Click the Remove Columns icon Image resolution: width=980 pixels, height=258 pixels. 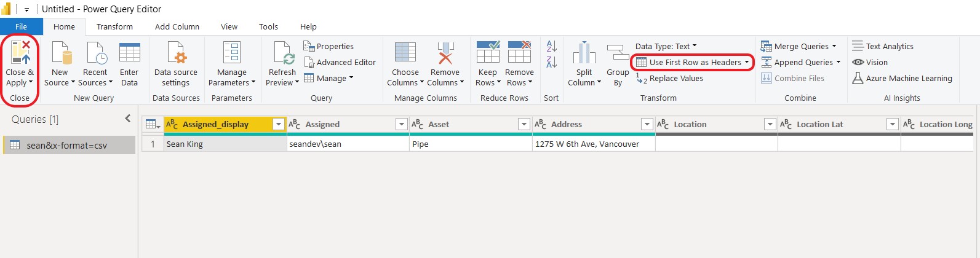point(445,52)
